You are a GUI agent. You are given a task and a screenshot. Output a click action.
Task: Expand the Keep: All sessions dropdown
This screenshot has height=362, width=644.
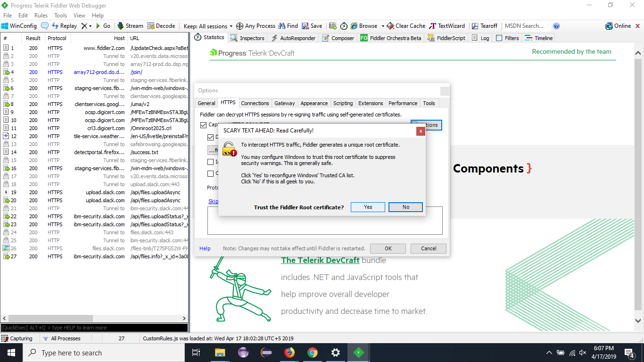pyautogui.click(x=231, y=26)
